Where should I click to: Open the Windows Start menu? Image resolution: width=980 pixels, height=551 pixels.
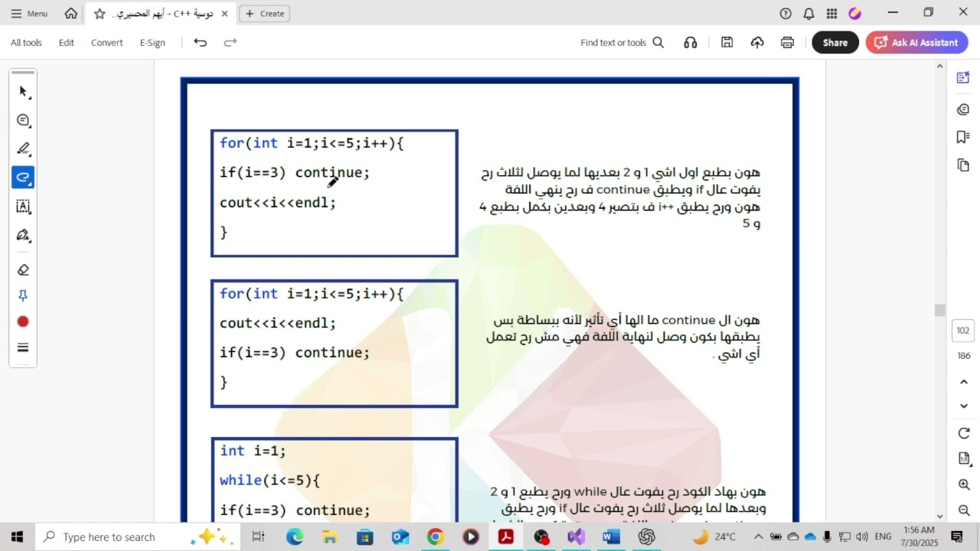[x=17, y=537]
